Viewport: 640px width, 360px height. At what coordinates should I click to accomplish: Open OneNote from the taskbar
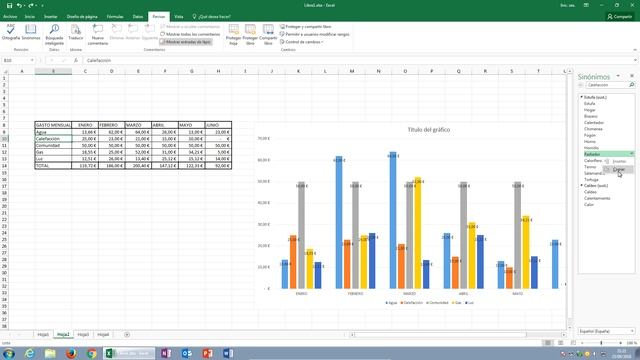(x=166, y=353)
